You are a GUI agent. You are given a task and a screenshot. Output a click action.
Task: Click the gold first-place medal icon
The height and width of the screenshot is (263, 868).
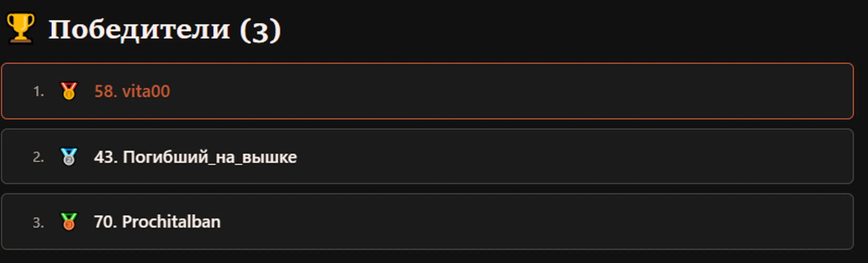point(69,91)
